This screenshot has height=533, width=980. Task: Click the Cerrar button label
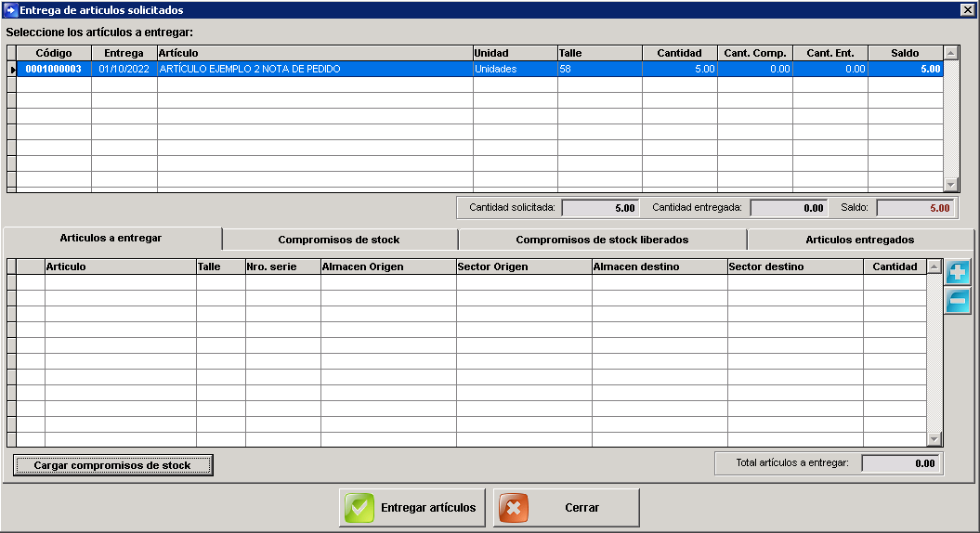click(x=581, y=508)
